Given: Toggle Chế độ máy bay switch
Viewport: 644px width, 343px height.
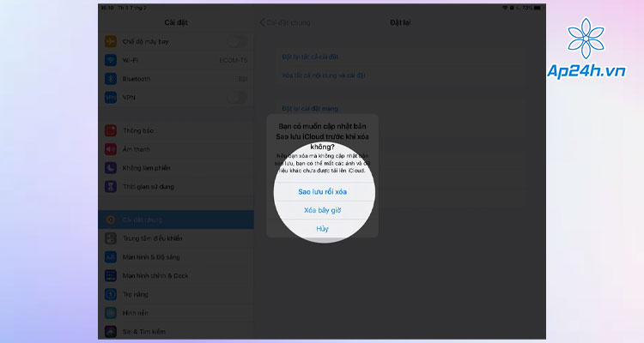Looking at the screenshot, I should [x=237, y=41].
